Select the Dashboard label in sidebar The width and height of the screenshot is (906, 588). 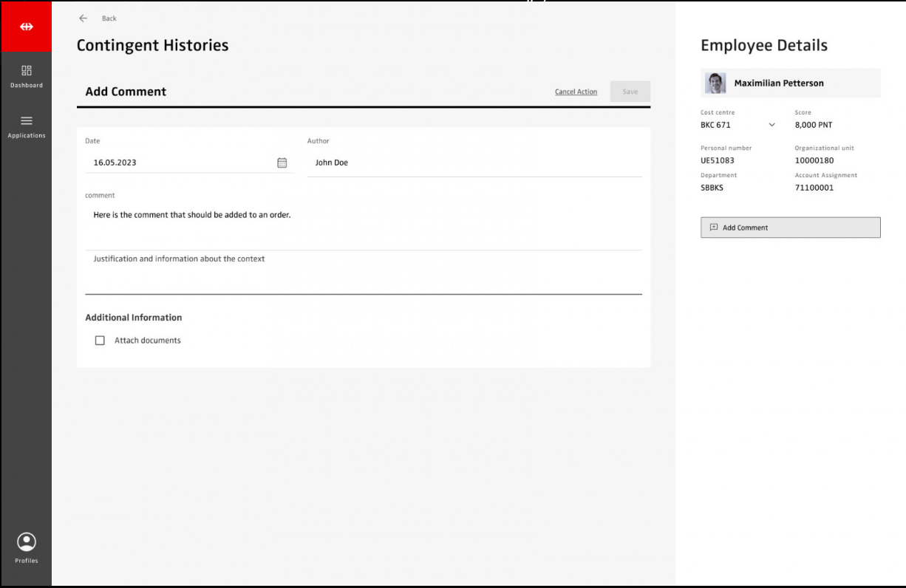pos(27,86)
